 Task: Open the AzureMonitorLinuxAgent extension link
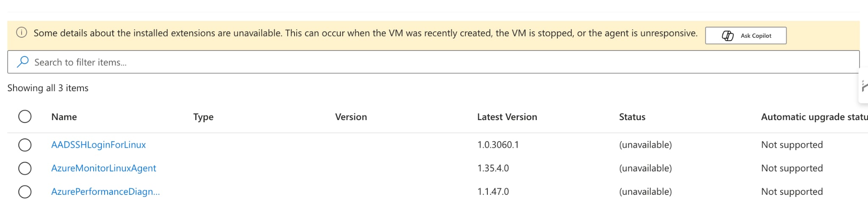click(x=103, y=168)
